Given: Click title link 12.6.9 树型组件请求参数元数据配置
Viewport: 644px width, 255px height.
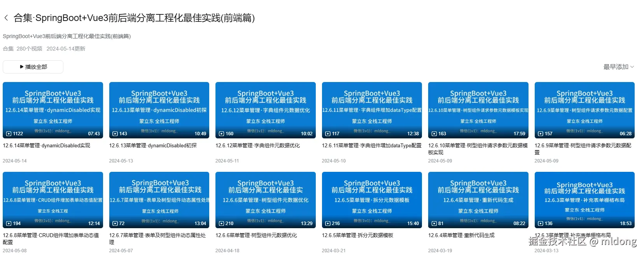Looking at the screenshot, I should (x=583, y=149).
